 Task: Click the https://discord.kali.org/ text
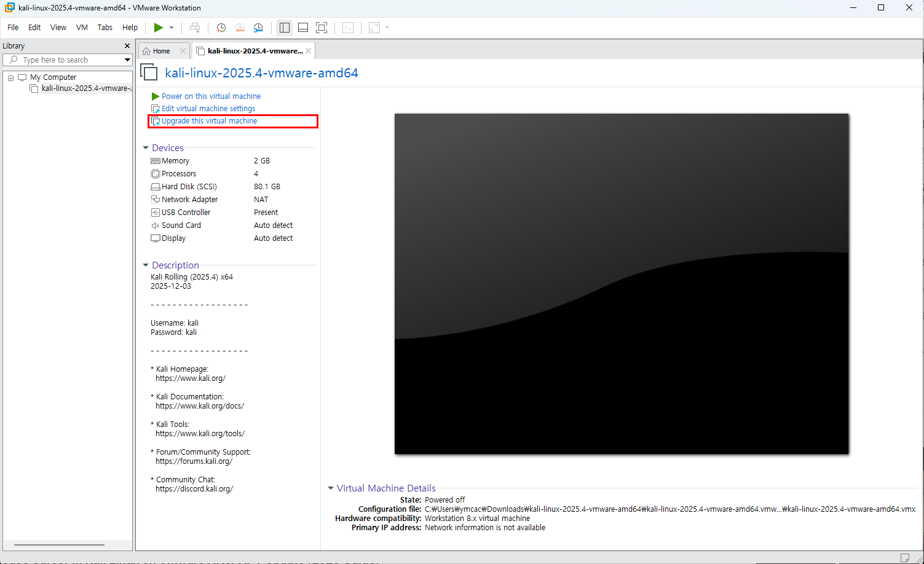194,489
